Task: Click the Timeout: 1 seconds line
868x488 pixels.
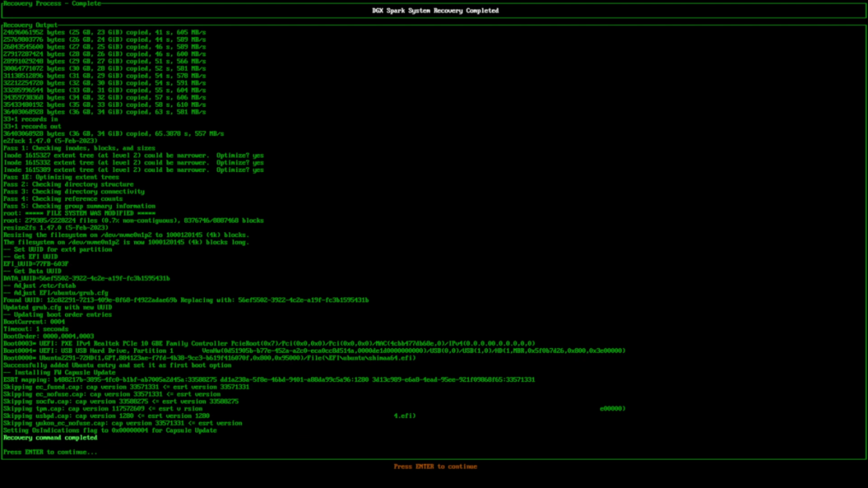Action: point(36,329)
